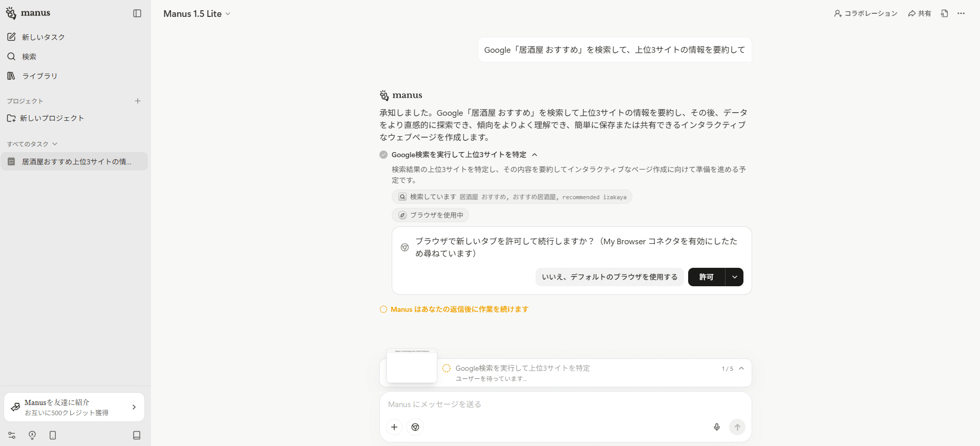Click the 許可 button
980x446 pixels.
point(706,277)
